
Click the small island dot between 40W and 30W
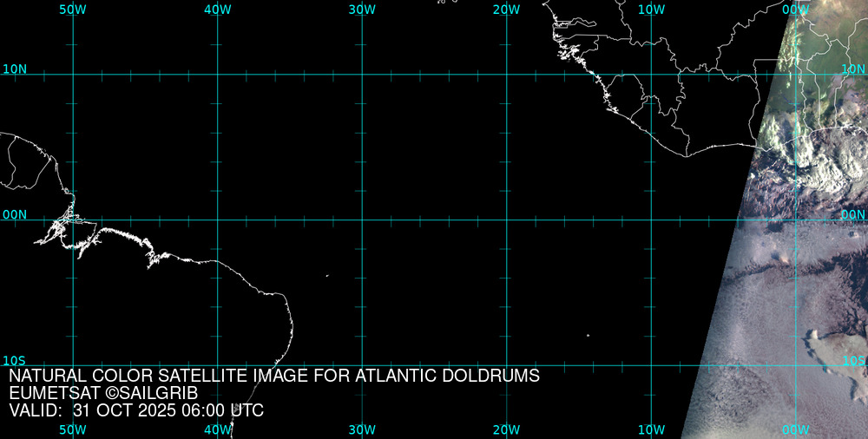tap(327, 276)
